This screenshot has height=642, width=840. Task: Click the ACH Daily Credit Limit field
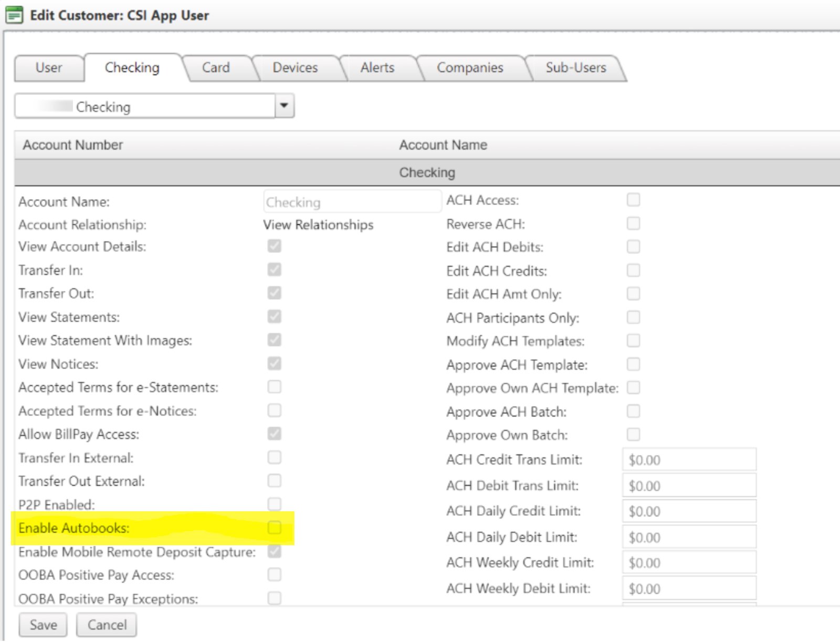(x=688, y=511)
